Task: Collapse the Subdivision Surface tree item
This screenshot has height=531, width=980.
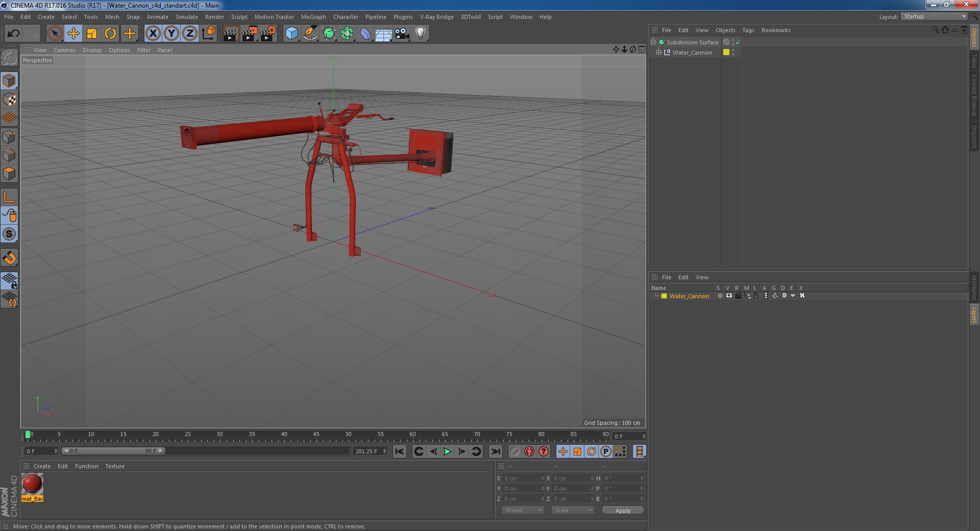Action: point(653,42)
